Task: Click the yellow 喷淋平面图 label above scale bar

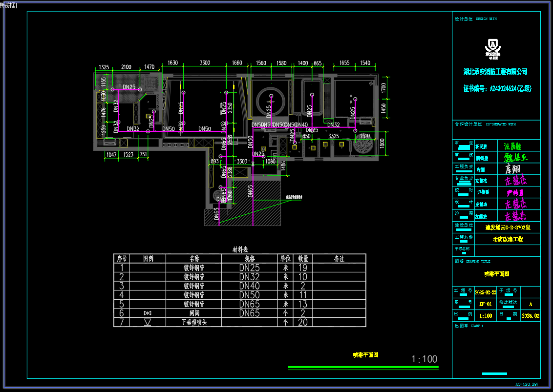Action: [366, 355]
